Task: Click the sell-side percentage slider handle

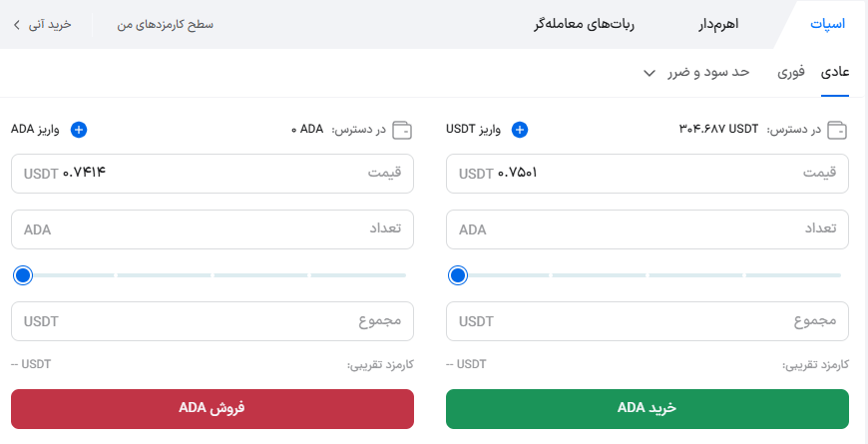Action: (23, 275)
